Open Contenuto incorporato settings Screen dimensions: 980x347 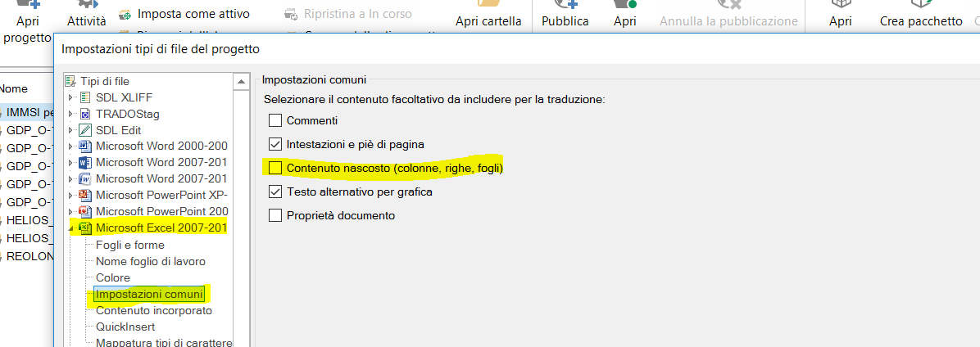point(154,310)
